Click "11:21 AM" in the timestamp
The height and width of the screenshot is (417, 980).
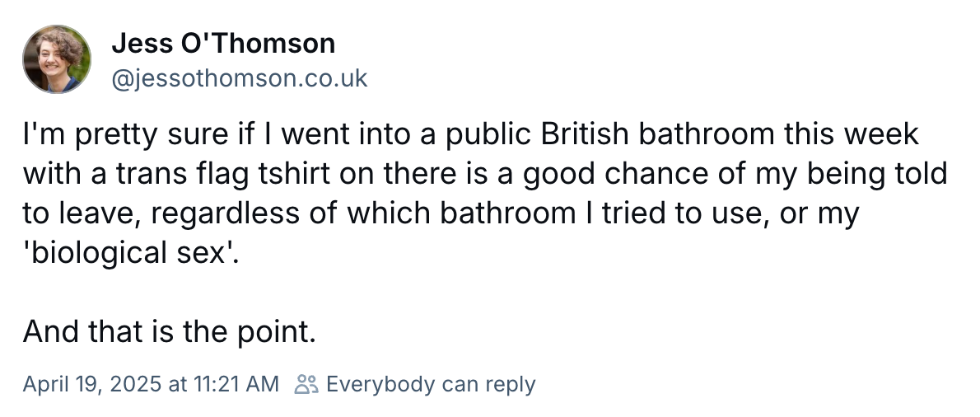point(238,383)
